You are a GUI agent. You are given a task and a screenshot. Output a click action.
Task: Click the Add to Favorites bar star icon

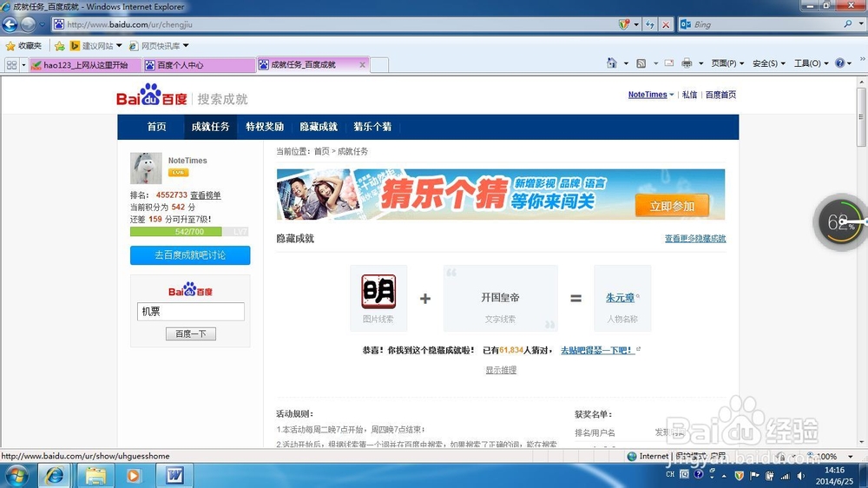60,46
